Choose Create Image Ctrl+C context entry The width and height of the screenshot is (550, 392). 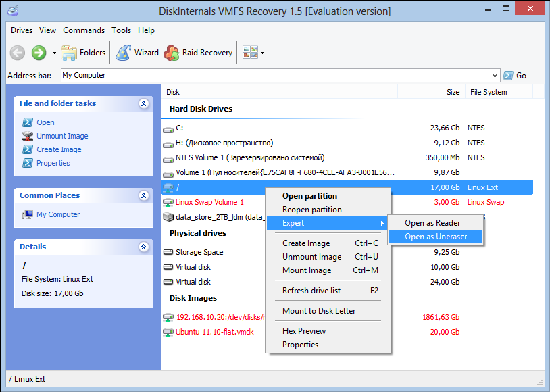point(328,243)
